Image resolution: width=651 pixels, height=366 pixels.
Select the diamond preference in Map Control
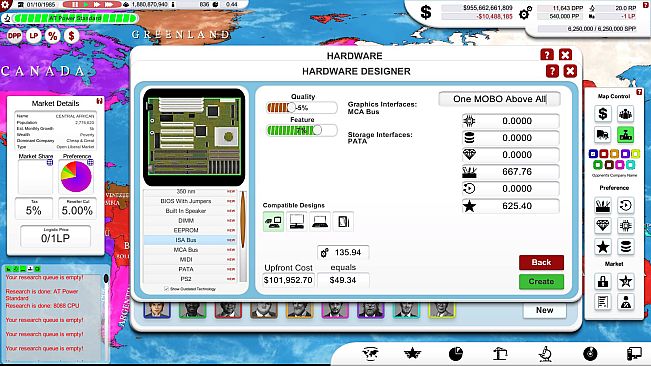[x=602, y=226]
